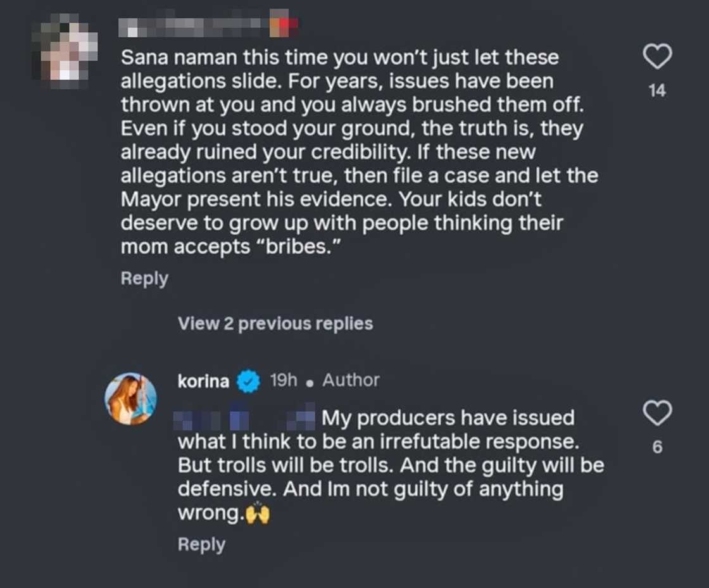Click korina's blue verified badge
Viewport: 709px width, 588px height.
[249, 382]
